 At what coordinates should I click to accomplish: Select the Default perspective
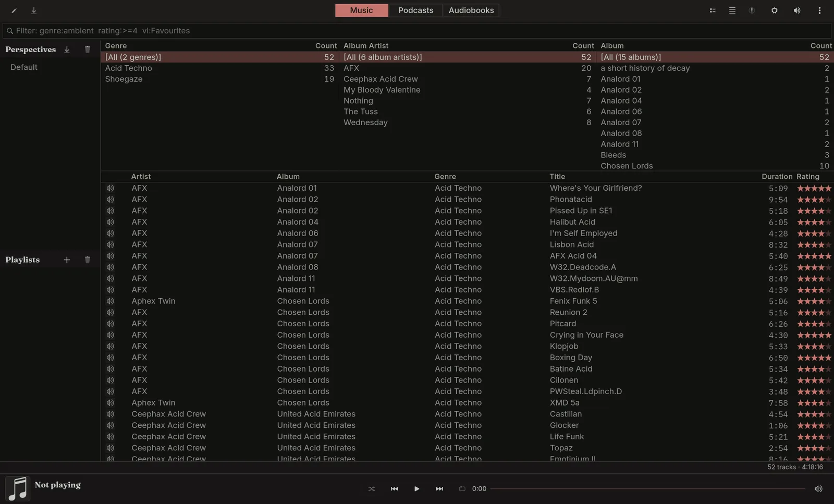24,67
